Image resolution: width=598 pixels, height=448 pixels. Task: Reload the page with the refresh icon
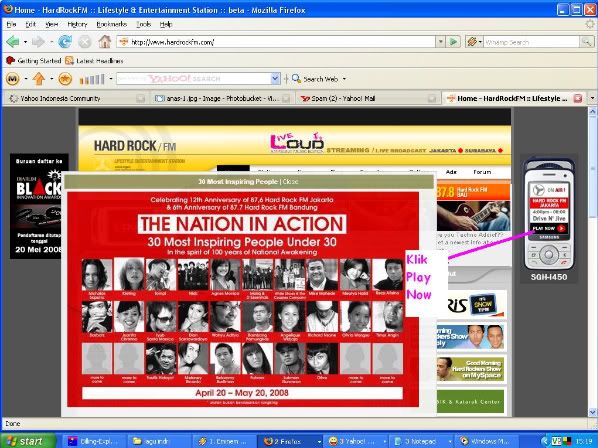[x=65, y=41]
